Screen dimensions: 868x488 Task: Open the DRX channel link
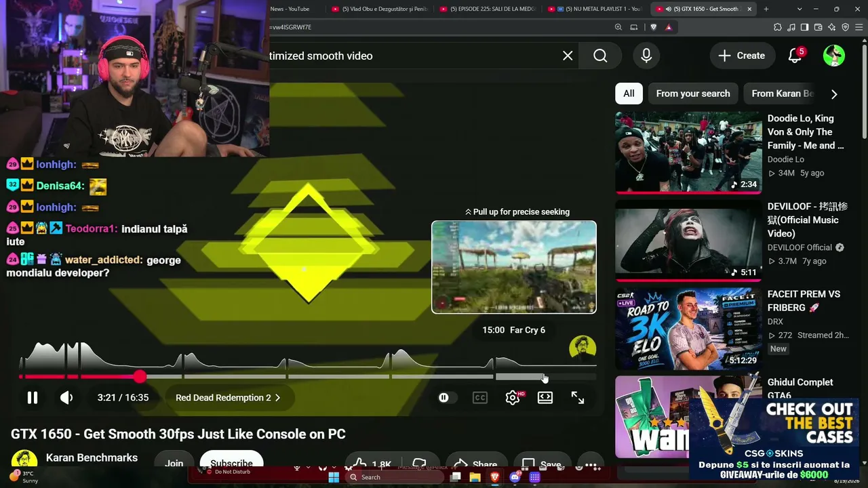click(775, 321)
